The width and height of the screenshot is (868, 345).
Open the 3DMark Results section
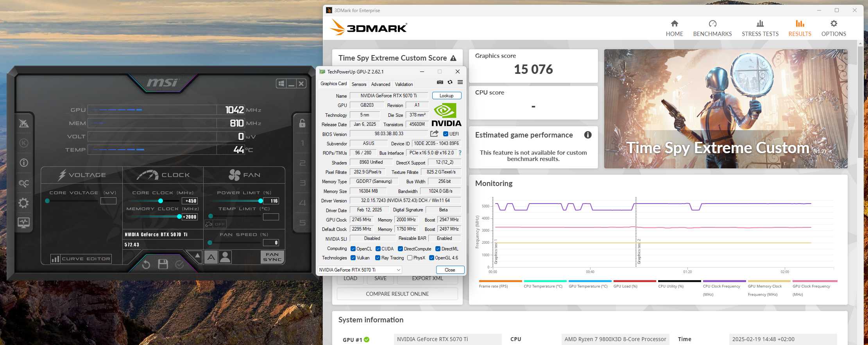point(800,29)
